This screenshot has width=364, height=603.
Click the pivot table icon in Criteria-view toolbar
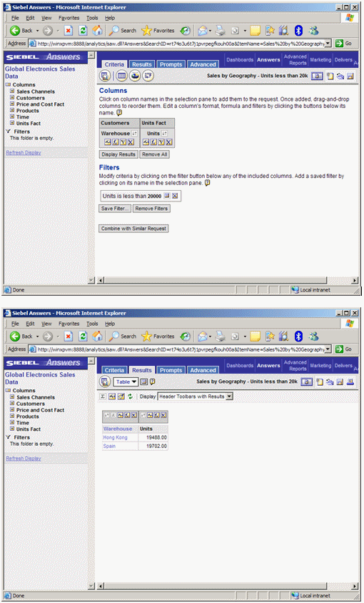[x=148, y=76]
